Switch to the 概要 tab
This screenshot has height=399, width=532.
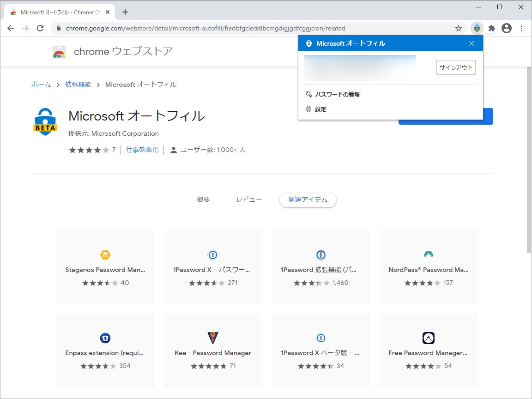[203, 199]
